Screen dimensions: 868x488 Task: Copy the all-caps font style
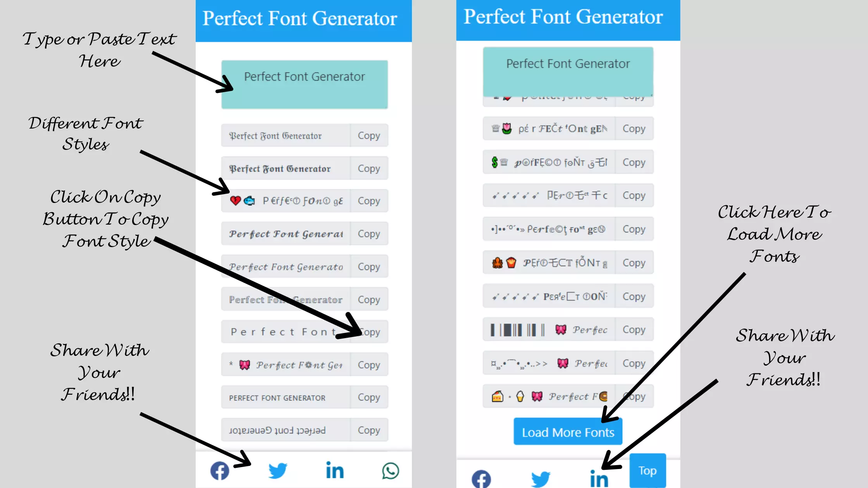[369, 397]
